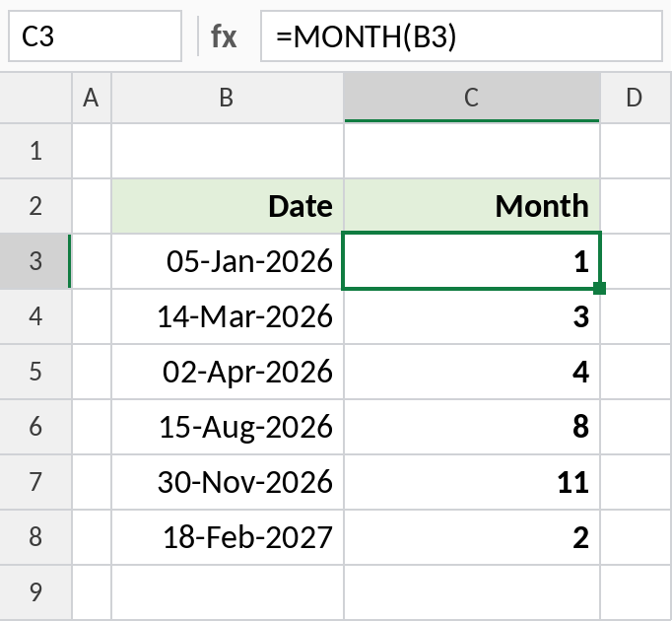Select cell with 15-Aug-2026
Image resolution: width=672 pixels, height=621 pixels.
click(228, 427)
